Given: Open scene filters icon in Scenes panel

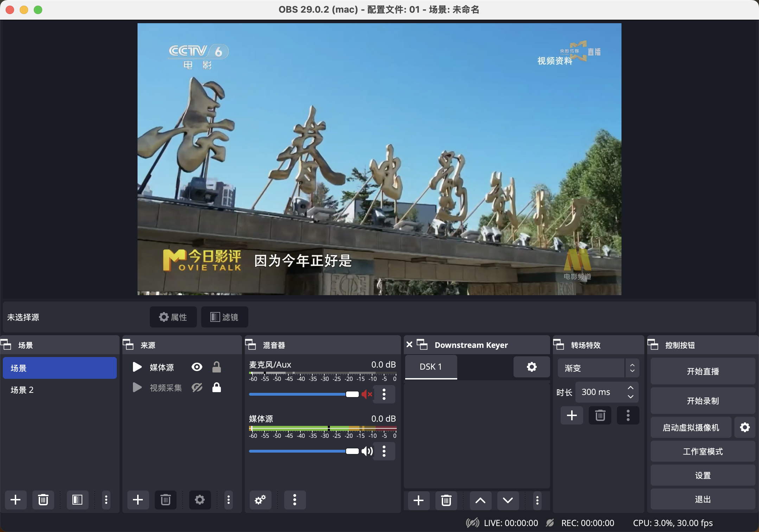Looking at the screenshot, I should [x=77, y=499].
